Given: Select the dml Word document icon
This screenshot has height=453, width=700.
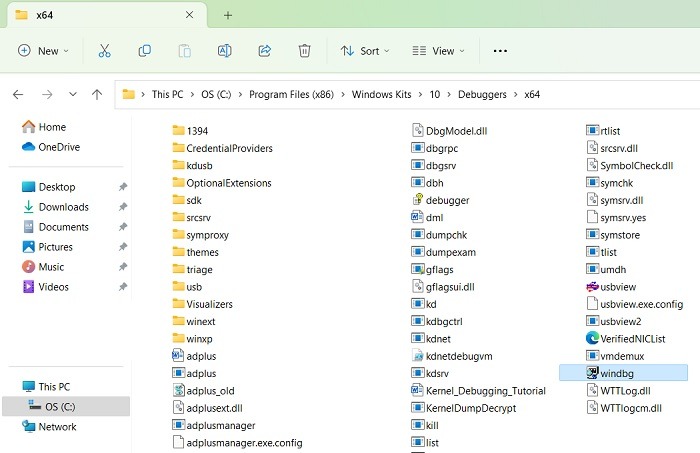Looking at the screenshot, I should (x=417, y=217).
